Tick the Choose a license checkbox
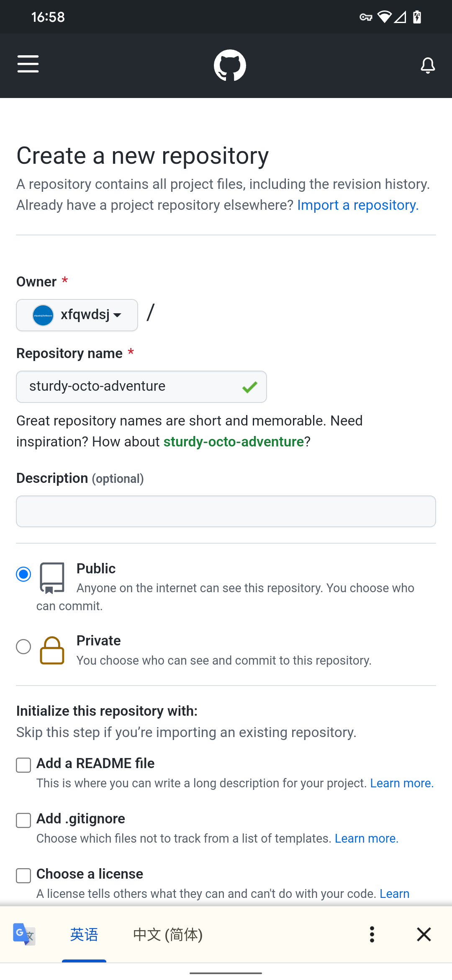This screenshot has width=452, height=980. tap(23, 876)
